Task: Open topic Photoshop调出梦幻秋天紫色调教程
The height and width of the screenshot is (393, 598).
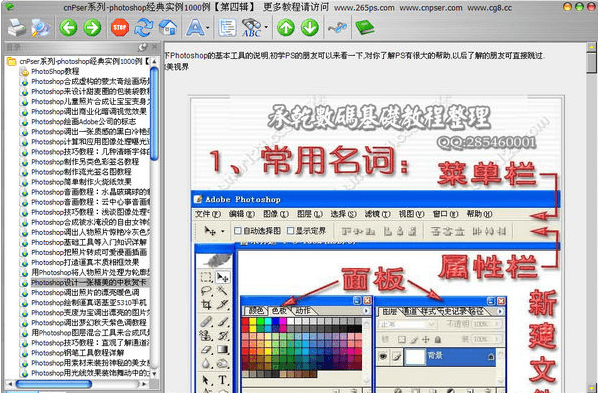Action: click(x=89, y=322)
